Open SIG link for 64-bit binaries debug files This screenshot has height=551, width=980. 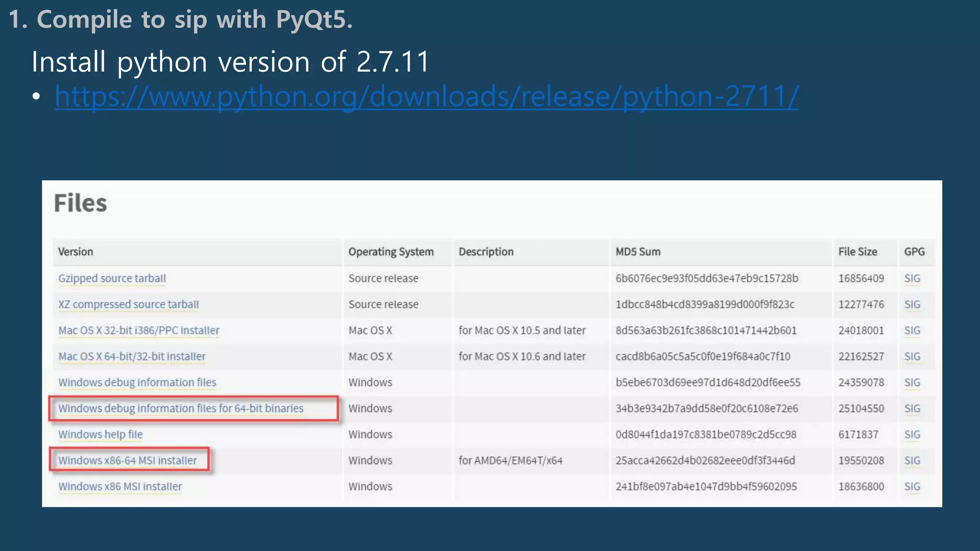[912, 408]
